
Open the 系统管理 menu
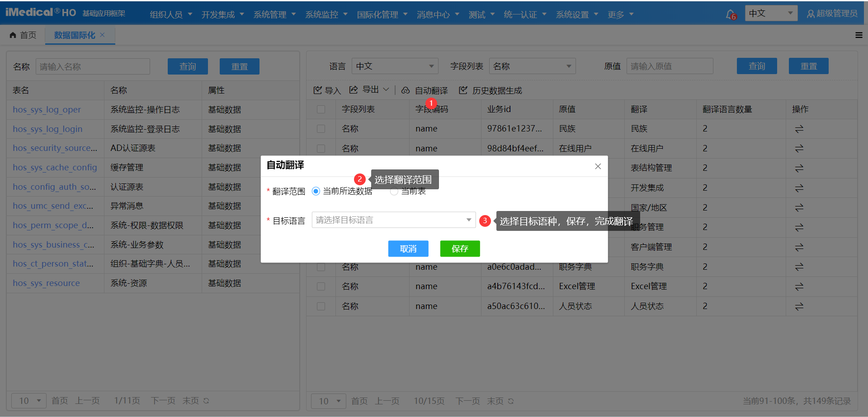click(x=274, y=14)
